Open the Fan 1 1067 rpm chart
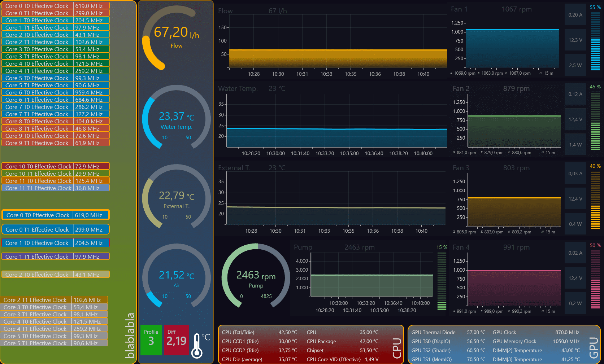 [x=505, y=40]
